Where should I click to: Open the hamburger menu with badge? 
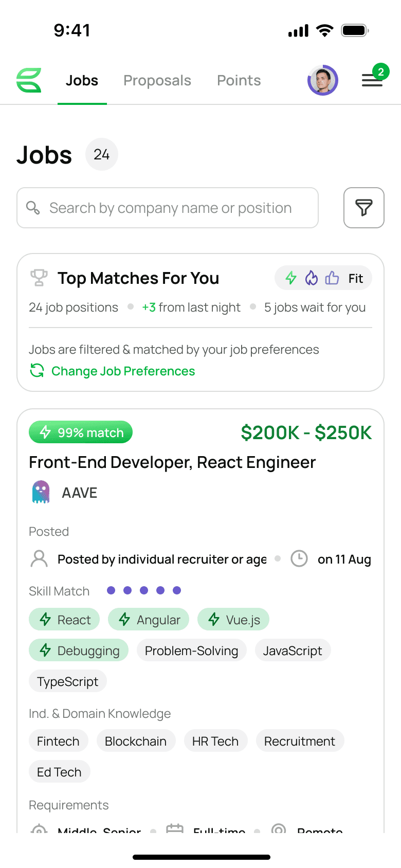tap(372, 80)
